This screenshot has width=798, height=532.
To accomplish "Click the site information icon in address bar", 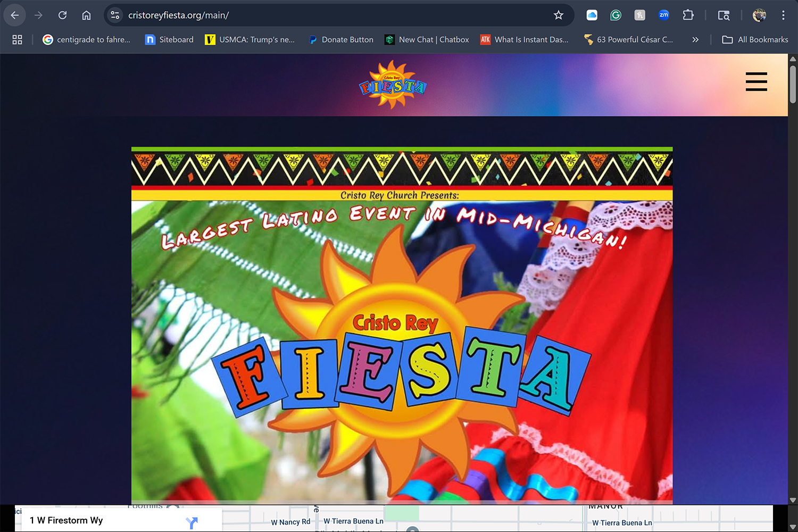I will click(114, 15).
